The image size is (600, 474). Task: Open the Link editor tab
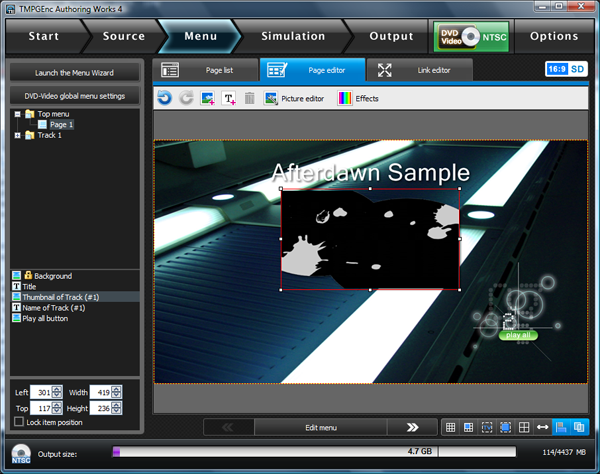point(420,70)
